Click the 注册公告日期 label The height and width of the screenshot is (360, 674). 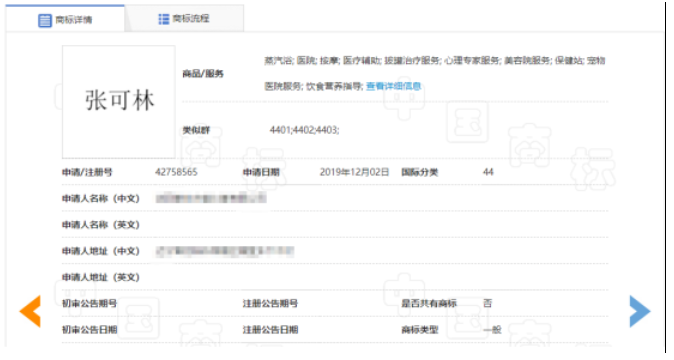pyautogui.click(x=270, y=329)
